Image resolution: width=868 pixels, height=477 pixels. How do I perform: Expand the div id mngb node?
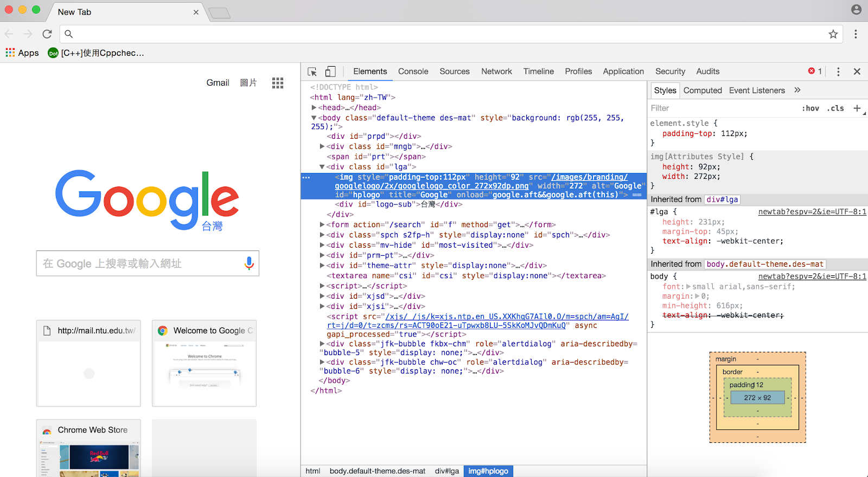(x=322, y=146)
